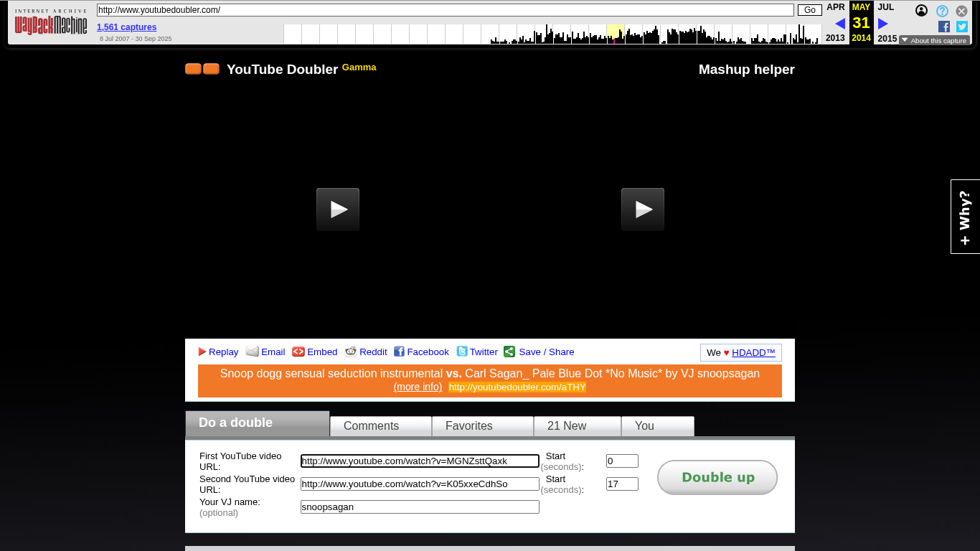Switch to the Comments tab
The width and height of the screenshot is (980, 551).
(x=381, y=426)
